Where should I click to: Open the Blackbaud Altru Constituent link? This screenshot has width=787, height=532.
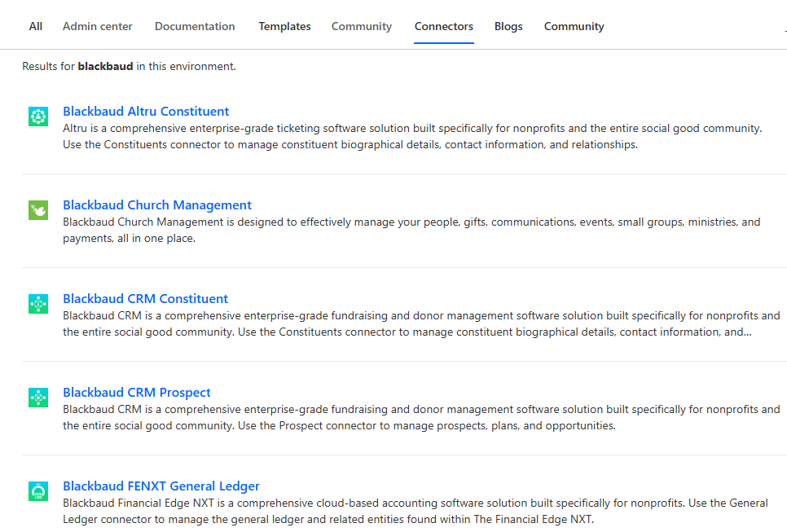tap(146, 111)
